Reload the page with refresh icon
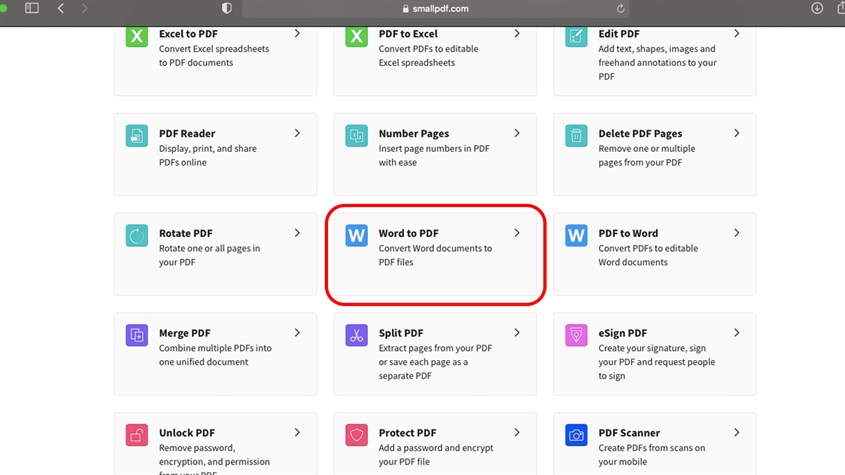The height and width of the screenshot is (475, 845). (620, 9)
